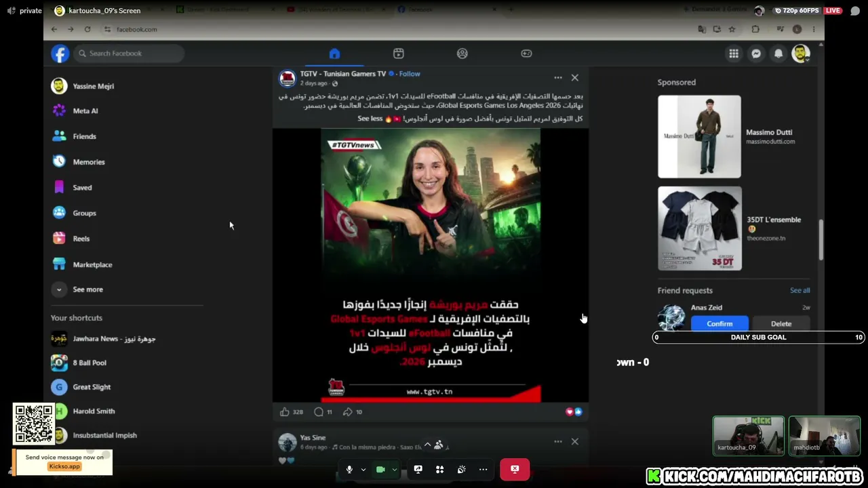Expand the participants panel chevron
The height and width of the screenshot is (488, 868).
pos(427,445)
